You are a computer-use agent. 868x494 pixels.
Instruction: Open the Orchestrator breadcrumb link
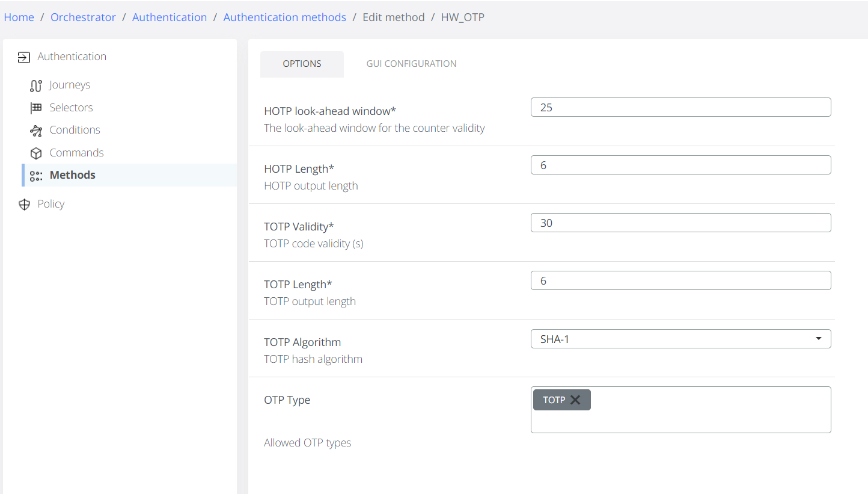click(x=83, y=17)
